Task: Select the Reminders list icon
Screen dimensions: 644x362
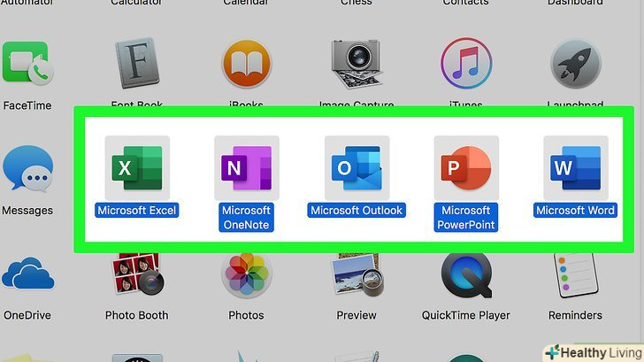Action: [x=575, y=274]
